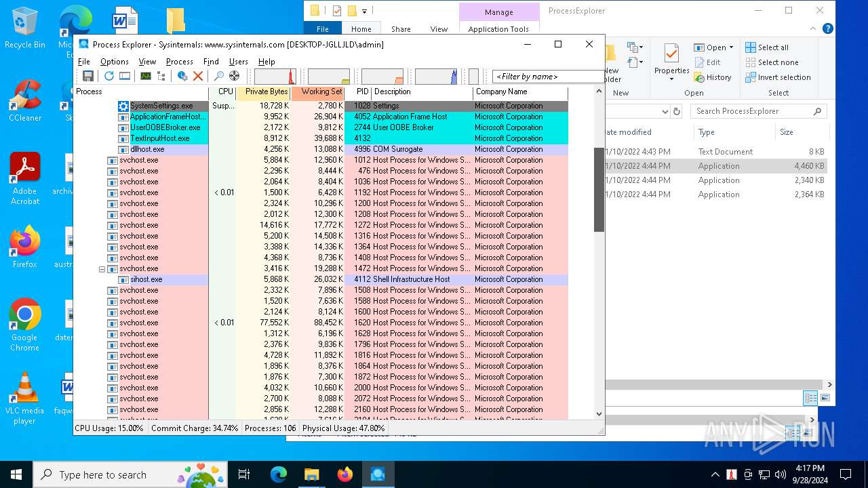Open the Process menu
Image resolution: width=868 pixels, height=488 pixels.
point(180,61)
